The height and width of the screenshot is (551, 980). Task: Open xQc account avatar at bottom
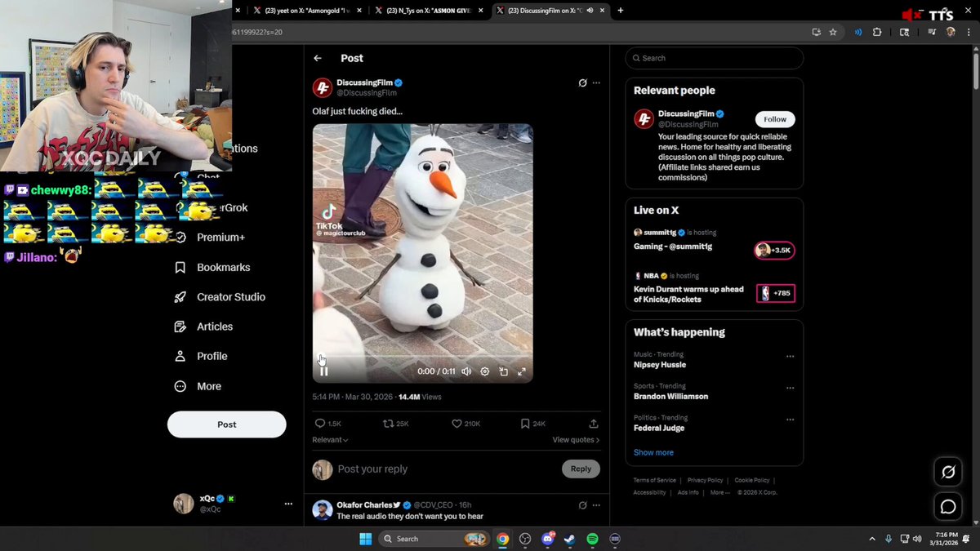(184, 504)
